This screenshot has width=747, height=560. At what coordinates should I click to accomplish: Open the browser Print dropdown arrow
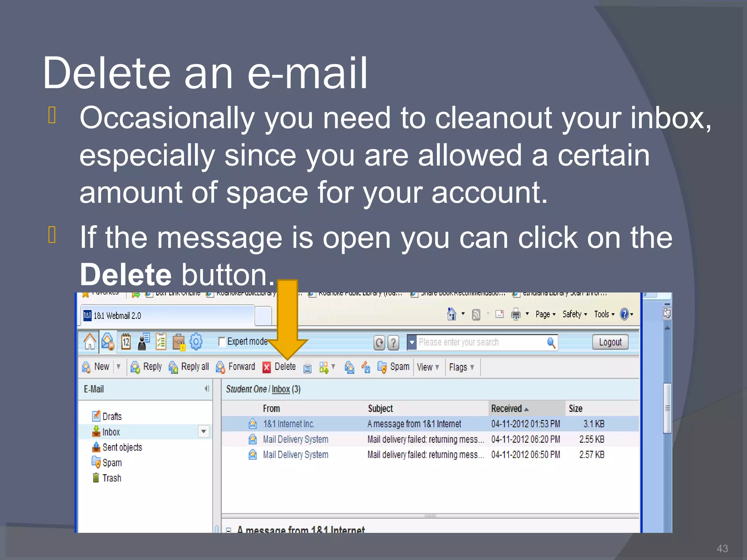click(x=527, y=314)
